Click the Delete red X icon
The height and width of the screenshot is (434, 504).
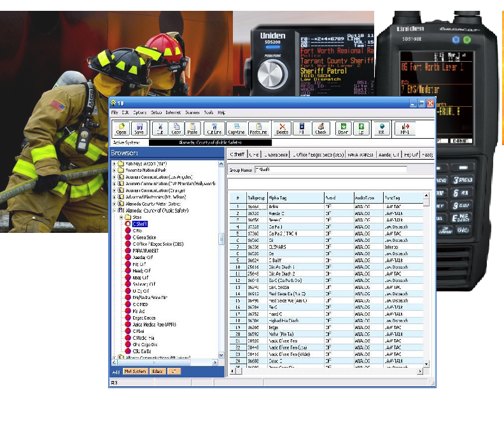click(282, 129)
